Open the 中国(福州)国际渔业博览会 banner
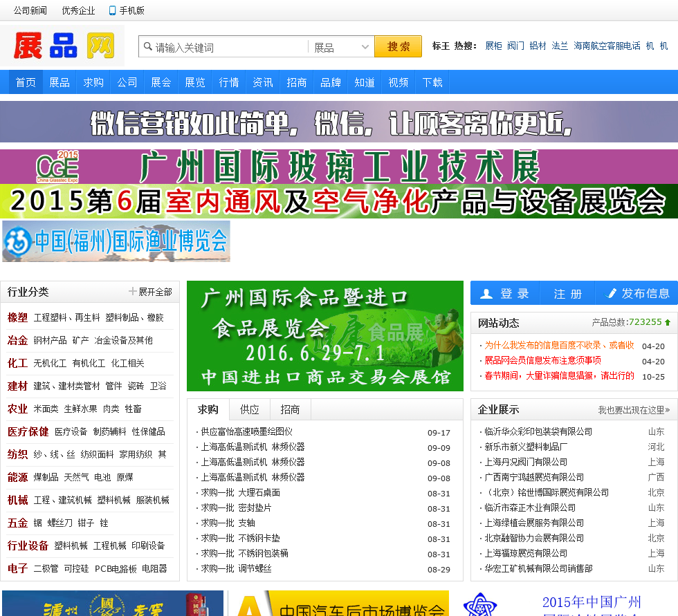This screenshot has width=678, height=616. [x=116, y=241]
